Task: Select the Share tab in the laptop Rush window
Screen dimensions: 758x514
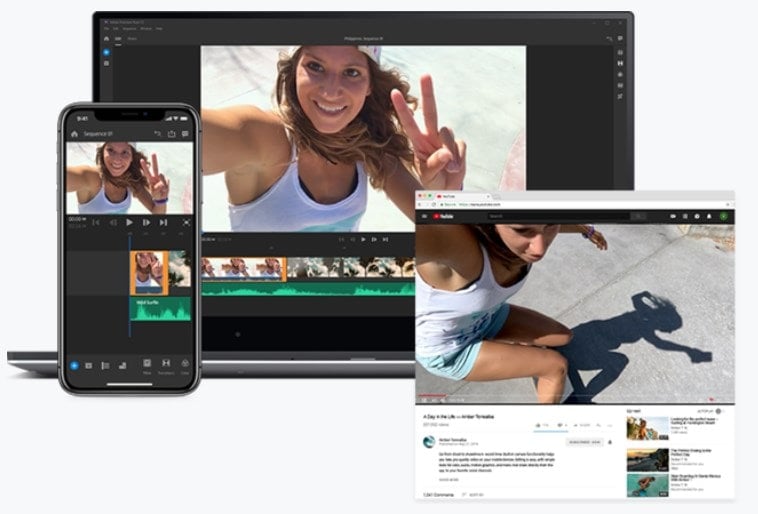Action: (x=132, y=39)
